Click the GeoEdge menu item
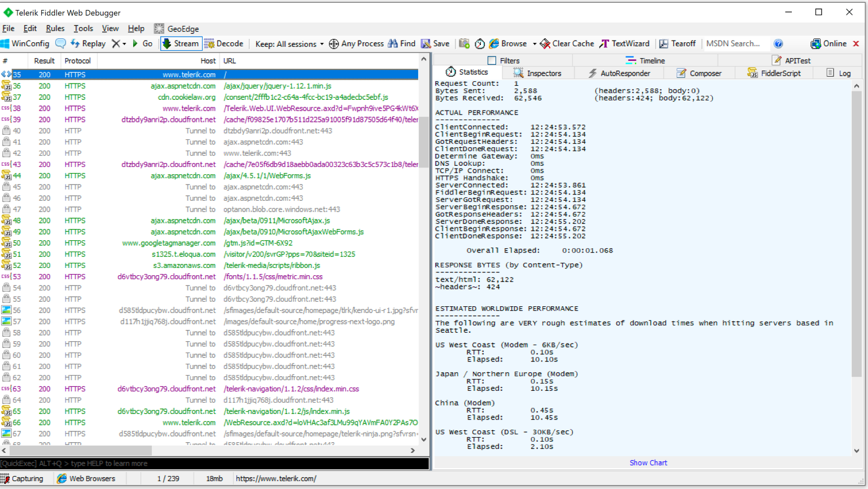 click(177, 29)
